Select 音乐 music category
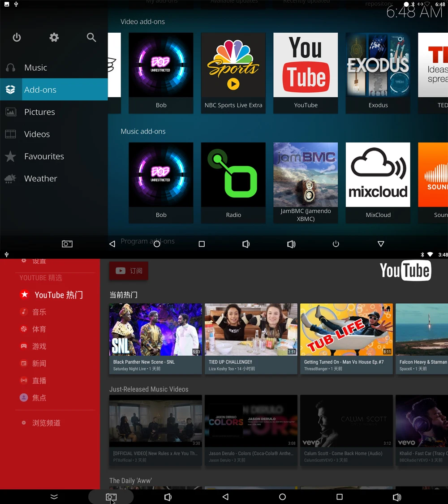This screenshot has width=448, height=504. click(33, 312)
